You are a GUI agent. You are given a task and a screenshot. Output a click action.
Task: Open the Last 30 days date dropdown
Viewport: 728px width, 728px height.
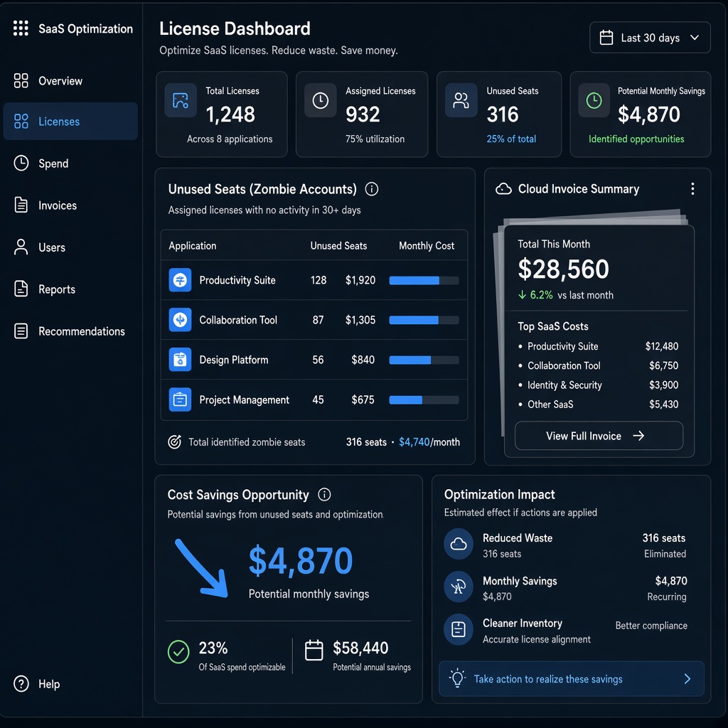coord(650,38)
